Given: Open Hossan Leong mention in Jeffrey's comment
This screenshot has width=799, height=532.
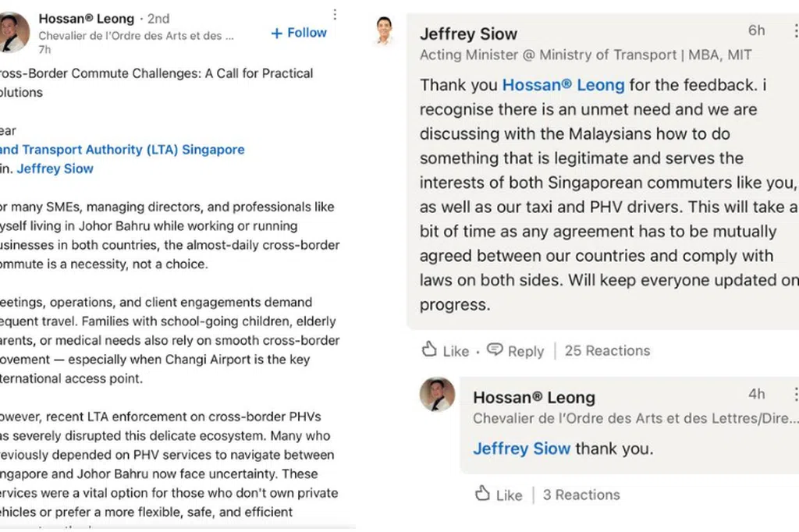Looking at the screenshot, I should pyautogui.click(x=563, y=84).
